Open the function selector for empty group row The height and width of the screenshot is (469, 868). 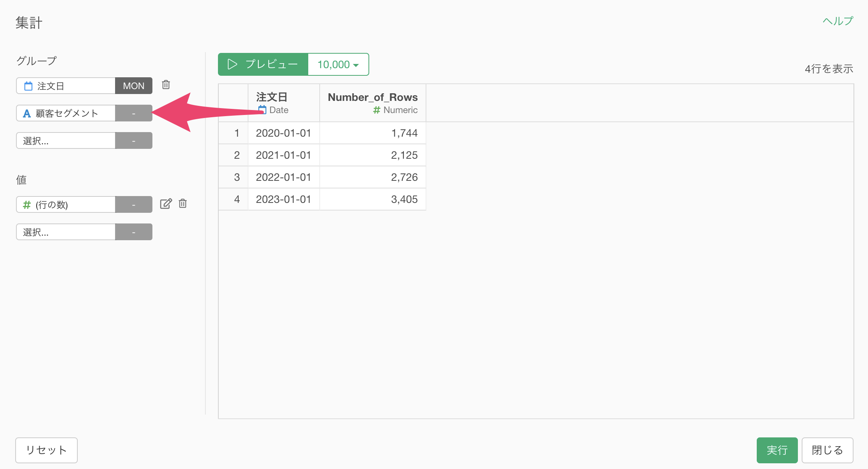134,140
